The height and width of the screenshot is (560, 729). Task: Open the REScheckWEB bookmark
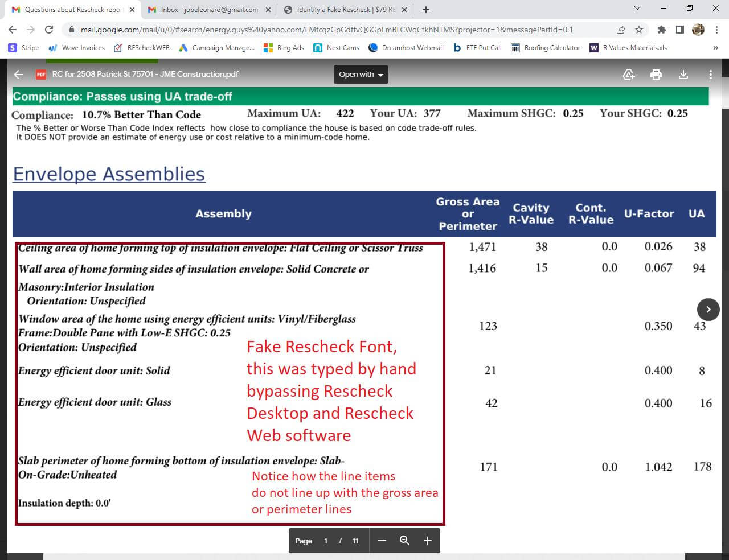(x=142, y=48)
